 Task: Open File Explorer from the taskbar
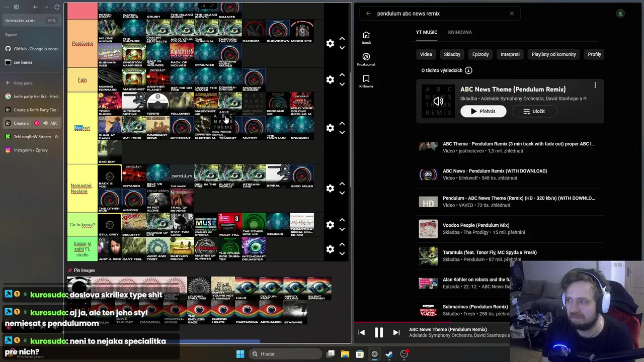coord(345,354)
